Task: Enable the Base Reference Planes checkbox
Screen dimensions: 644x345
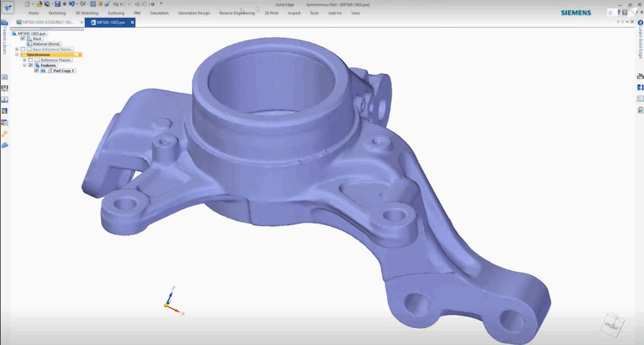Action: tap(23, 49)
